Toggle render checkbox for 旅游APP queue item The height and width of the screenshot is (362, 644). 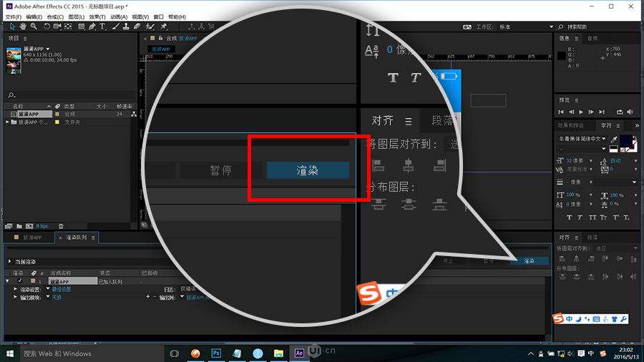19,282
